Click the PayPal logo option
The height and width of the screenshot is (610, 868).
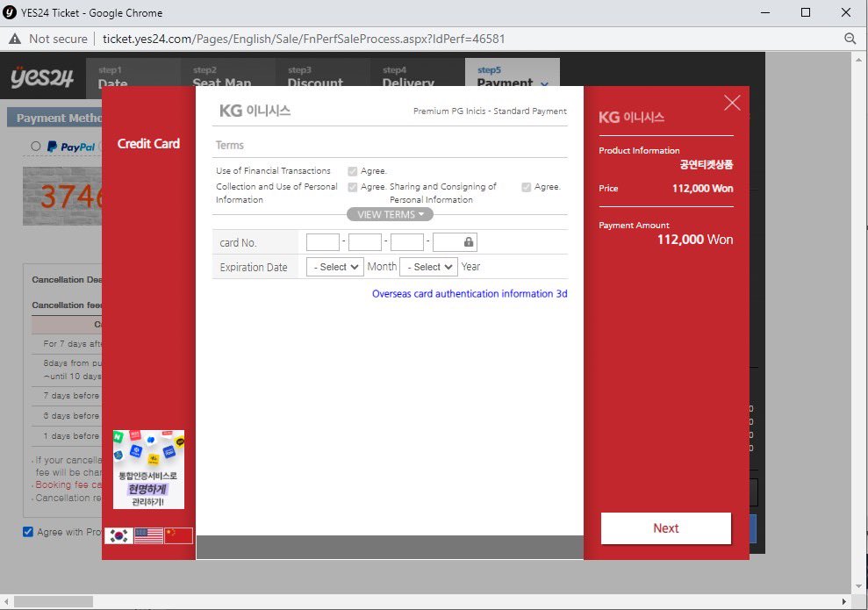coord(71,147)
